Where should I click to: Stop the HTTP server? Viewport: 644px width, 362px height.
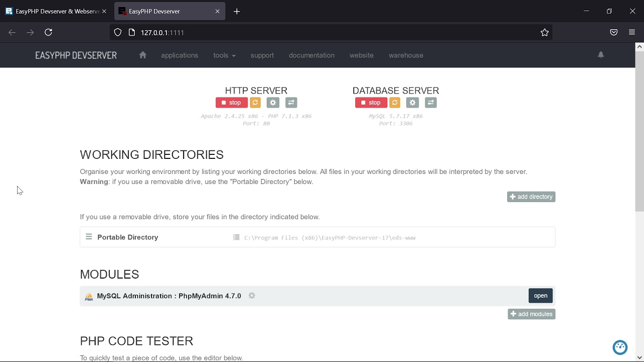(231, 103)
